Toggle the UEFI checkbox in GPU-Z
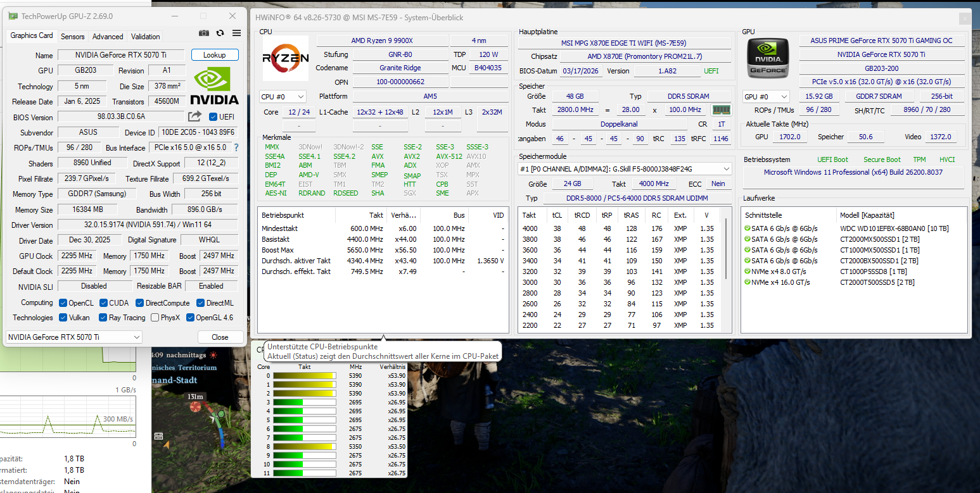Viewport: 980px width, 493px height. click(x=213, y=117)
